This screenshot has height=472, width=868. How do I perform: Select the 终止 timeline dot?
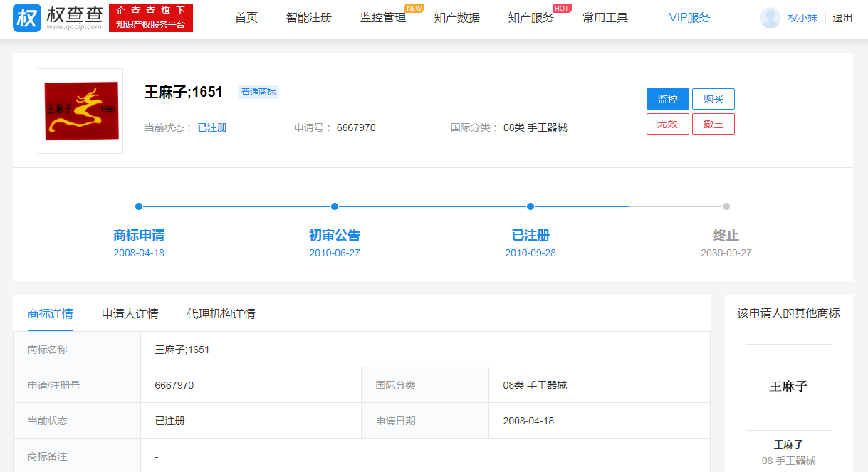pos(726,206)
